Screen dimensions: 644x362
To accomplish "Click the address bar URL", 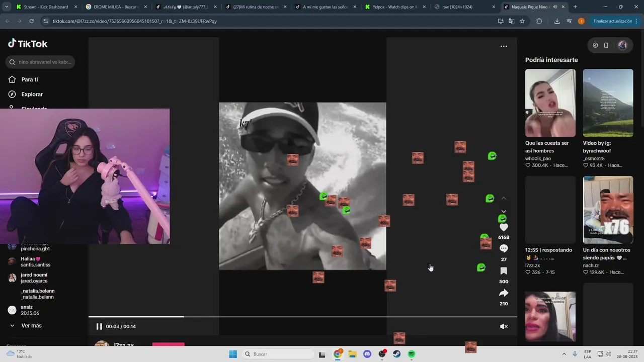I will pos(135,21).
